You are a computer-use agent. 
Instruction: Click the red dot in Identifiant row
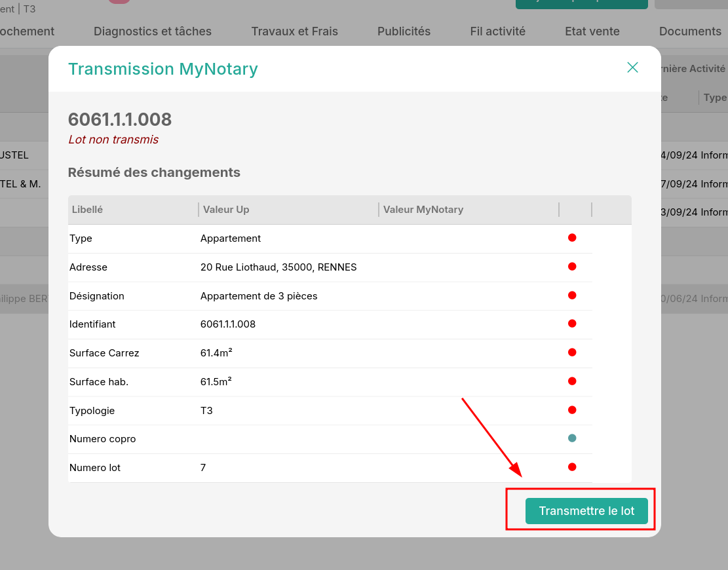[572, 324]
